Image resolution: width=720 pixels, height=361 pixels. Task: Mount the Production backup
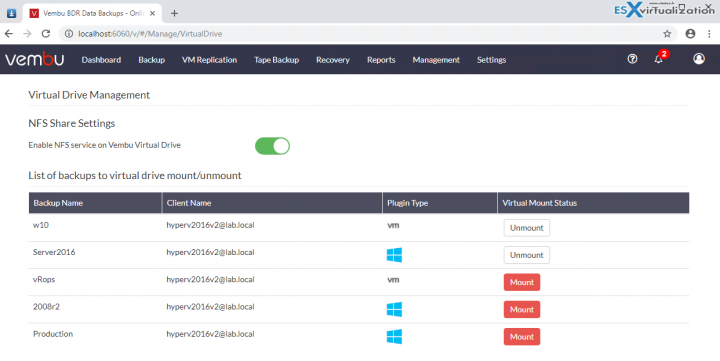[x=522, y=337]
